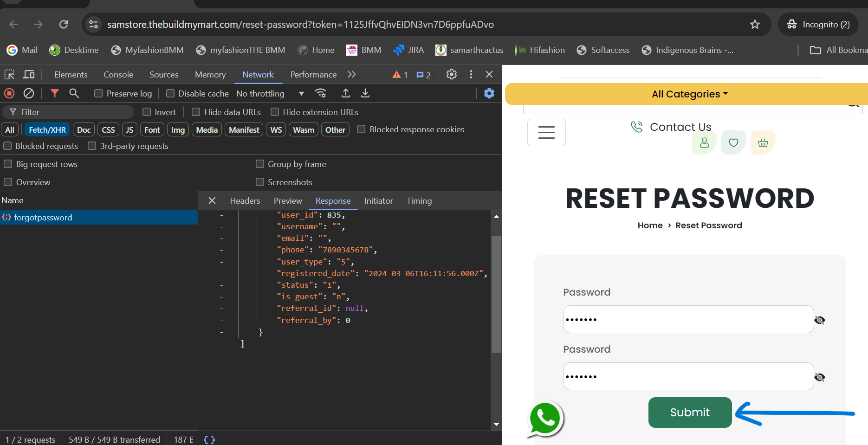Close the DevTools panel
Viewport: 868px width, 445px height.
tap(489, 74)
